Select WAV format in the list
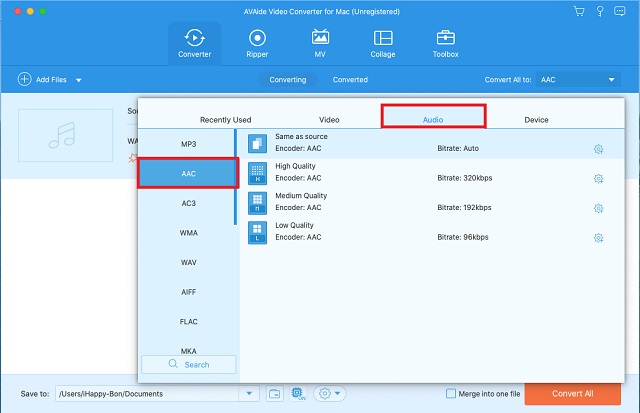 tap(188, 262)
